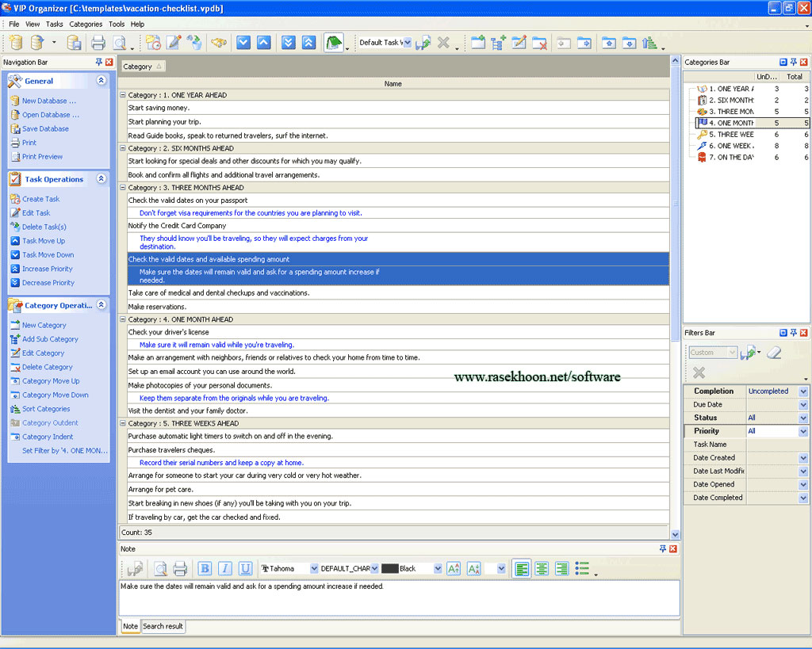Viewport: 812px width, 649px height.
Task: Align note text to center
Action: (x=542, y=568)
